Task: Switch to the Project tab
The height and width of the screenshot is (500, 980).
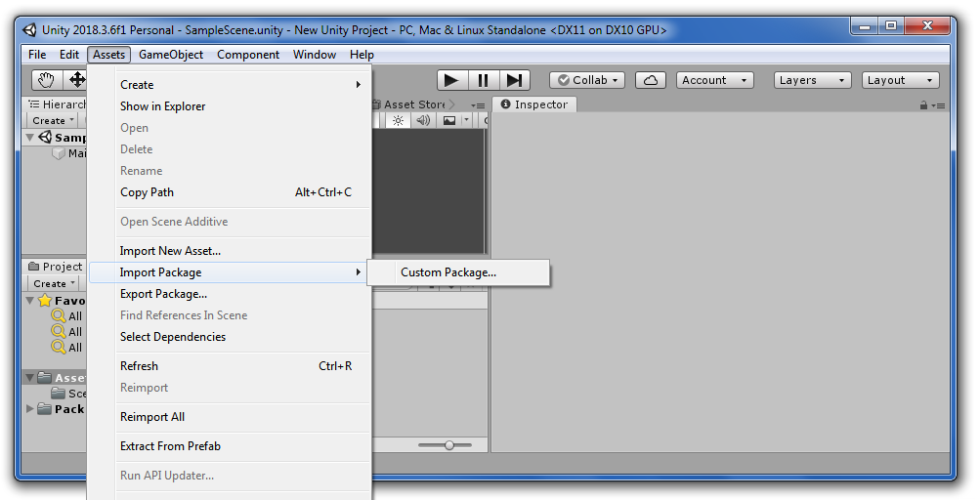Action: [x=56, y=267]
